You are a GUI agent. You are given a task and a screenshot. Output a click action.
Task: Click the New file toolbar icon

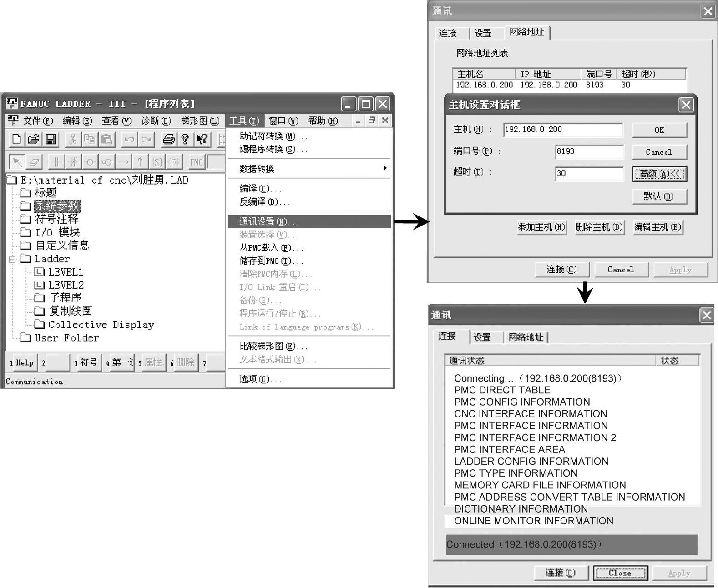pos(17,139)
